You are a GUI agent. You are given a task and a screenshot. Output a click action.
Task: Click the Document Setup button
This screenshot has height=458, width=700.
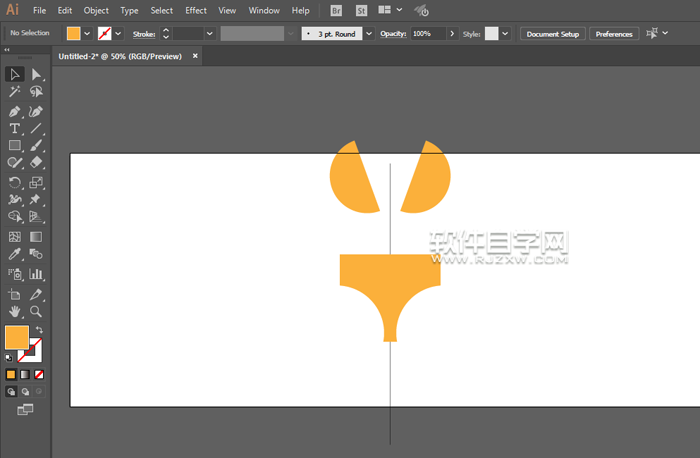[553, 33]
